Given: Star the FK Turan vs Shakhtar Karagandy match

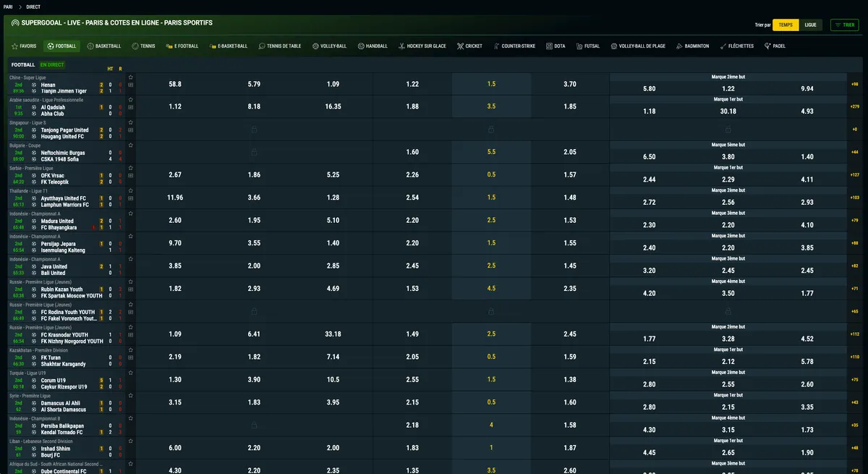Looking at the screenshot, I should (131, 350).
